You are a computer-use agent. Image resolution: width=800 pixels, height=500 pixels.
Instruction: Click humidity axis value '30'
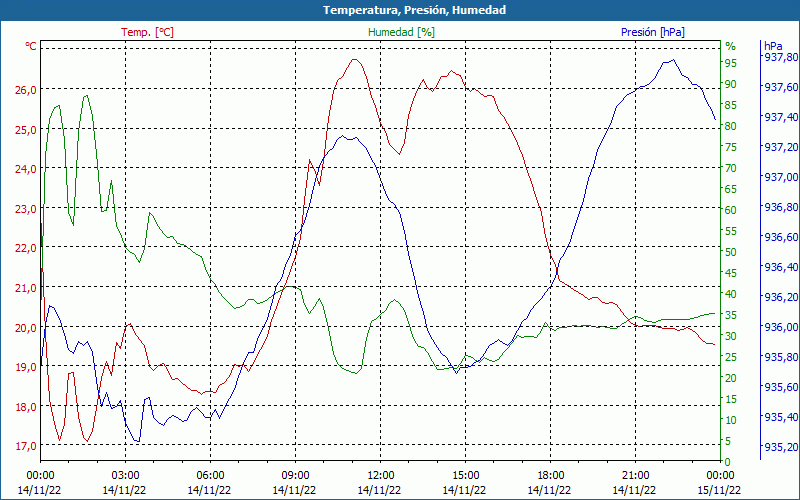pos(731,336)
